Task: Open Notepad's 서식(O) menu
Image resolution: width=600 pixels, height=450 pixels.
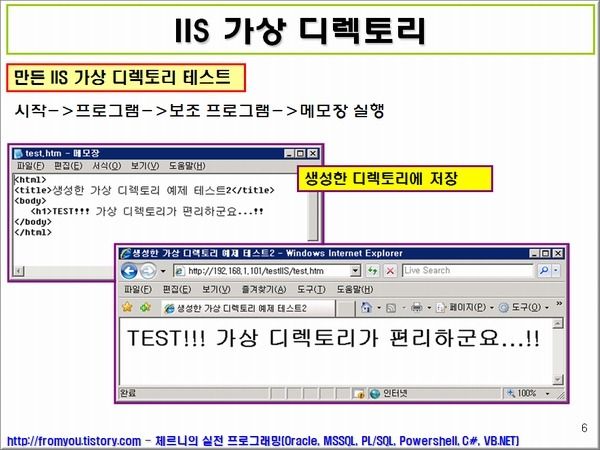Action: [x=107, y=166]
